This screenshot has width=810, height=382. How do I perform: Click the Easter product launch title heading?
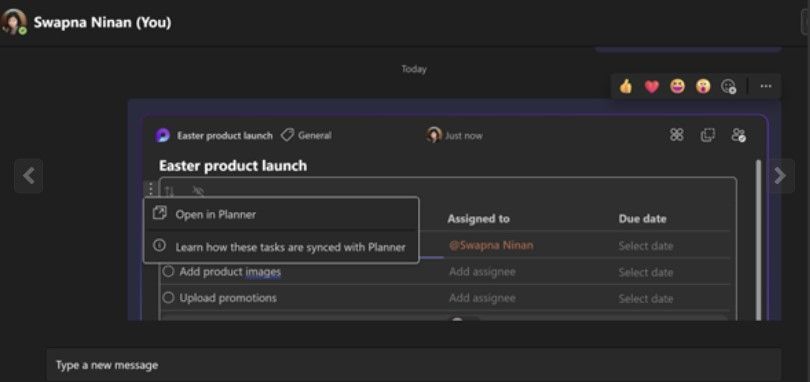coord(233,165)
